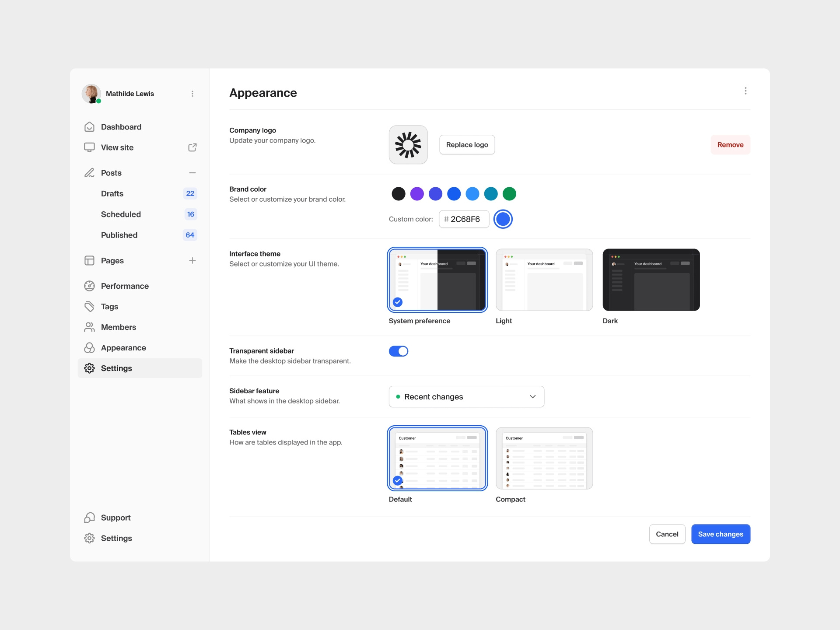Open the Appearance page kebab menu
The image size is (840, 630).
pos(745,91)
